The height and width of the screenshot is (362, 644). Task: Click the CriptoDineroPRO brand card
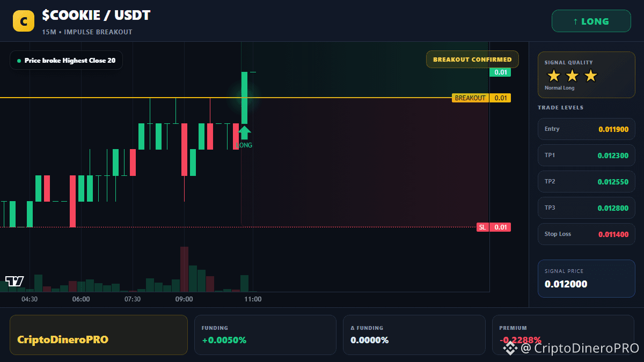coord(99,335)
